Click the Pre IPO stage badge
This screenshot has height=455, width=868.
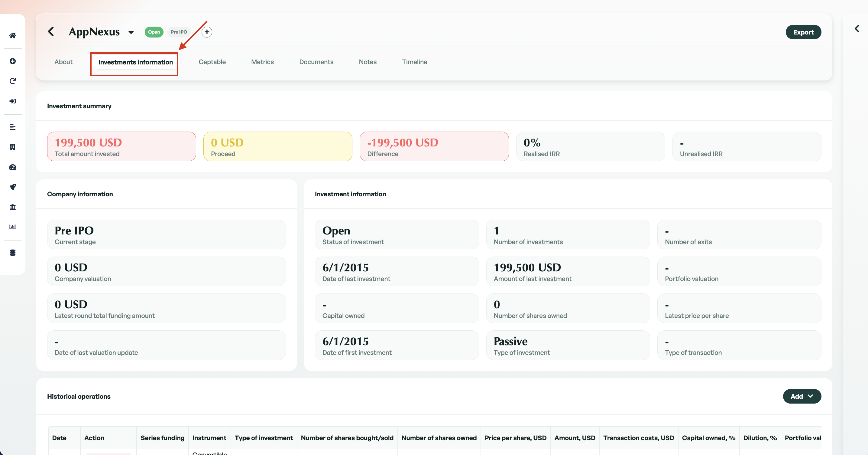tap(179, 32)
